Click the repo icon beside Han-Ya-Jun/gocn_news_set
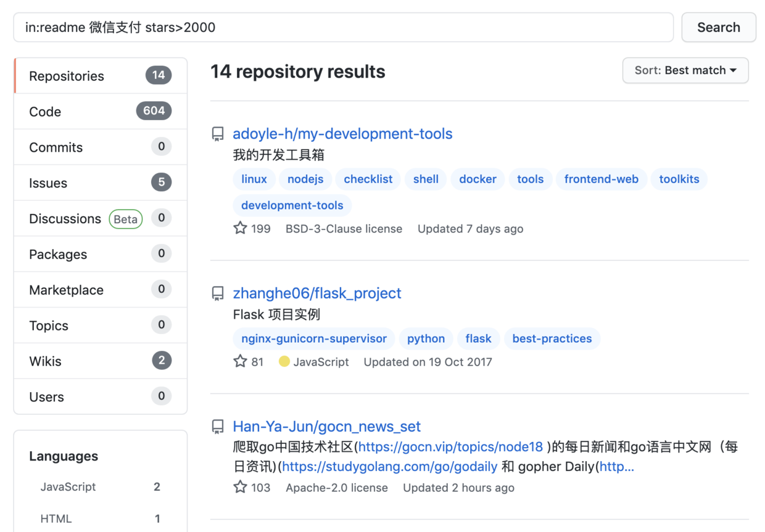Screen dimensions: 765x532 218,427
